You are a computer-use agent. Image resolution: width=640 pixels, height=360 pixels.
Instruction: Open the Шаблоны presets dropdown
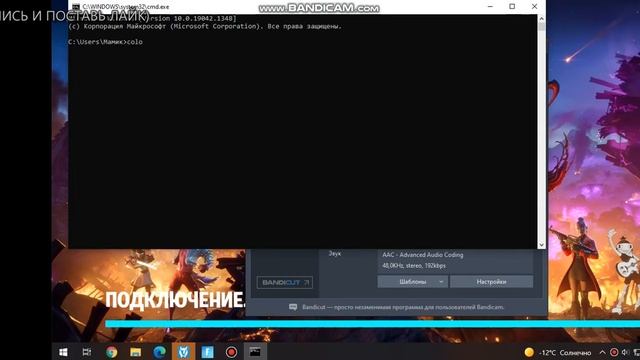point(413,282)
